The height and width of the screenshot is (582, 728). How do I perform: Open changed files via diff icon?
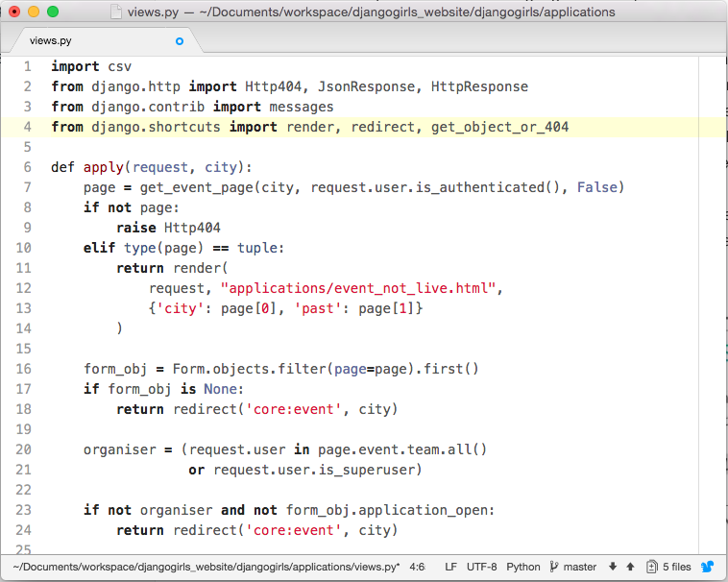pos(652,567)
